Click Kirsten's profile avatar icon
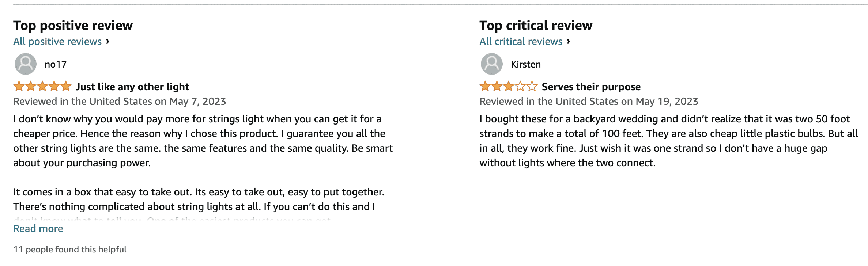This screenshot has height=266, width=868. 491,64
